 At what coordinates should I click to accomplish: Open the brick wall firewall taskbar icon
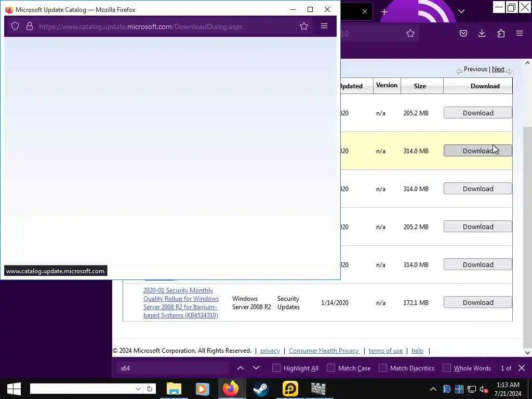[318, 389]
